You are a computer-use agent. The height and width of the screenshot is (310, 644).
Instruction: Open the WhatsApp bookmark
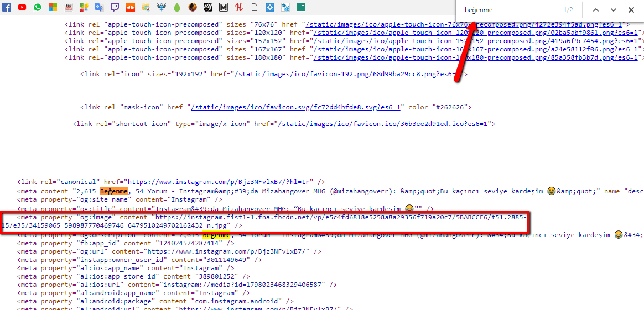38,7
